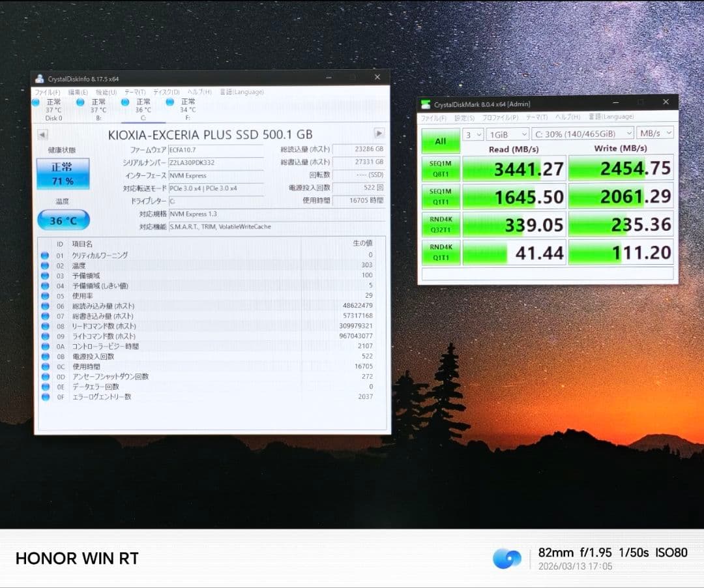
Task: Click features field S.M.A.R.T., TRIM, VolatileWriteCache
Action: 276,227
